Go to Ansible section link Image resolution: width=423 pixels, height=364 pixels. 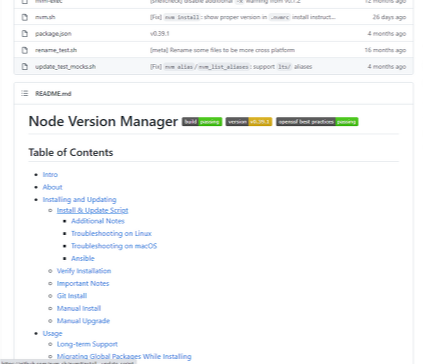(x=83, y=258)
